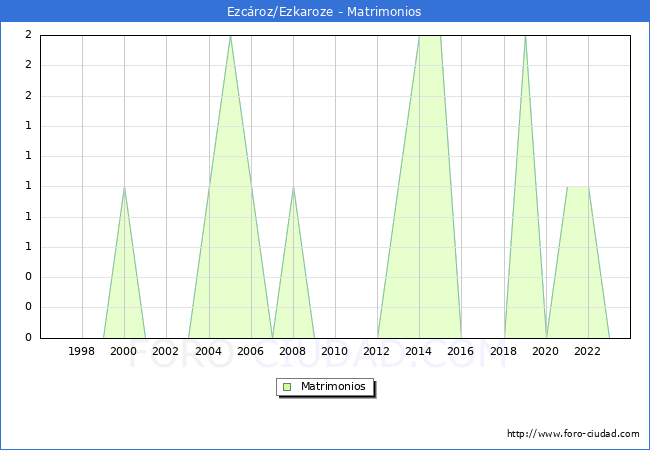650x450 pixels.
Task: Click the 2004 x-axis label
Action: [x=209, y=351]
